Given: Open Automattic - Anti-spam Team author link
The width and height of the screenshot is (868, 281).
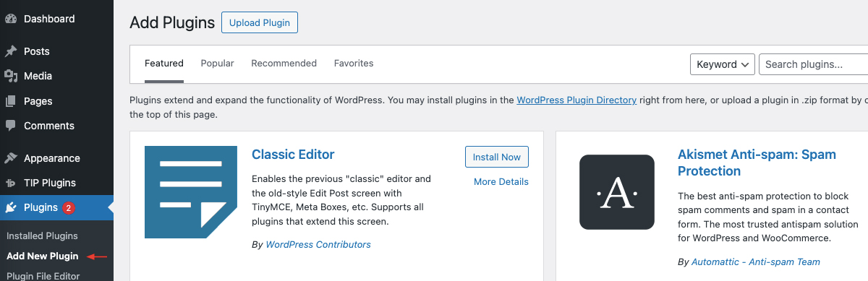Looking at the screenshot, I should click(x=756, y=261).
